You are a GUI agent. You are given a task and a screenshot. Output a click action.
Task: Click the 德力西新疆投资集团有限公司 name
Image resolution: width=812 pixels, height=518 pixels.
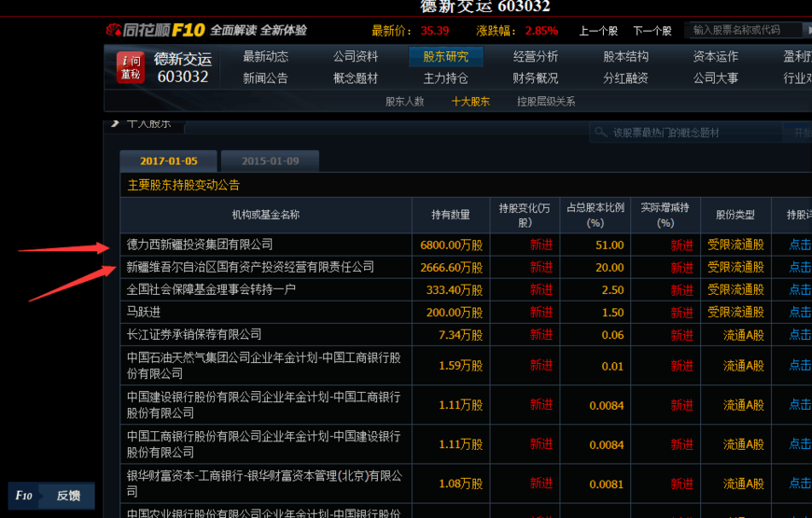click(200, 245)
